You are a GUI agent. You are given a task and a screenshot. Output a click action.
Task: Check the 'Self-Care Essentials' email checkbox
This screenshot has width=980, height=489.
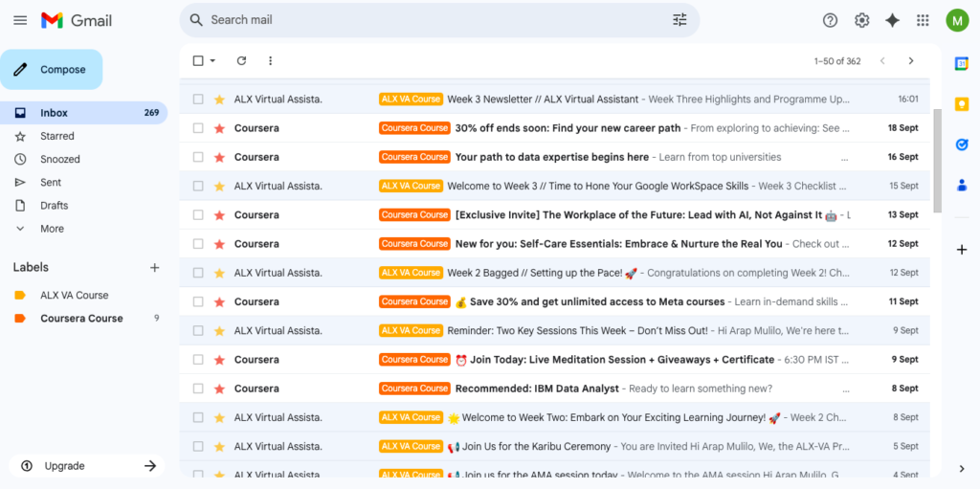coord(198,243)
